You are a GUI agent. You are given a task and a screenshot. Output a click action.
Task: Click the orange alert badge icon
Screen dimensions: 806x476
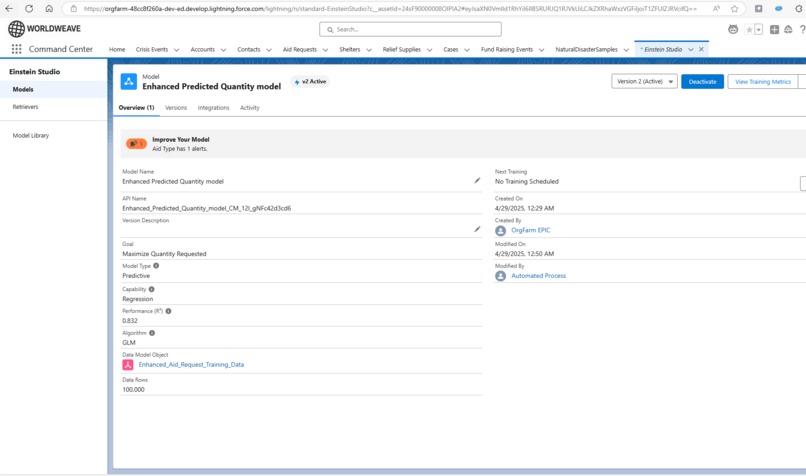[x=136, y=143]
